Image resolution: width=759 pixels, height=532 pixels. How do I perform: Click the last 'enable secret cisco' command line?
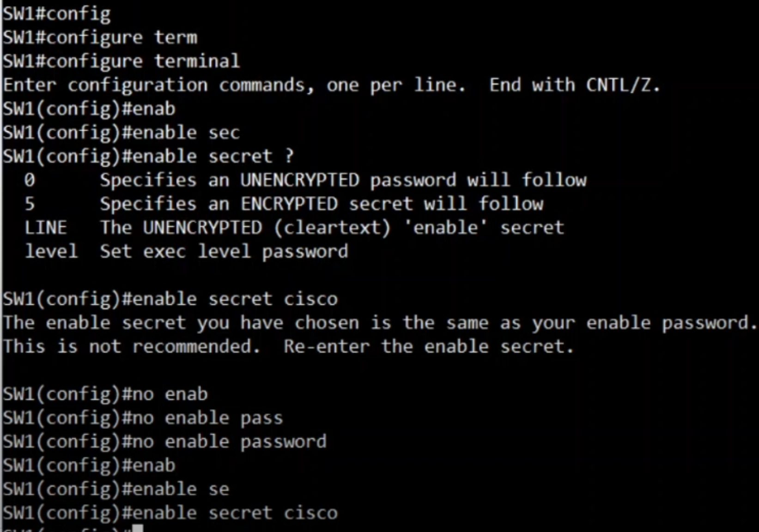170,513
